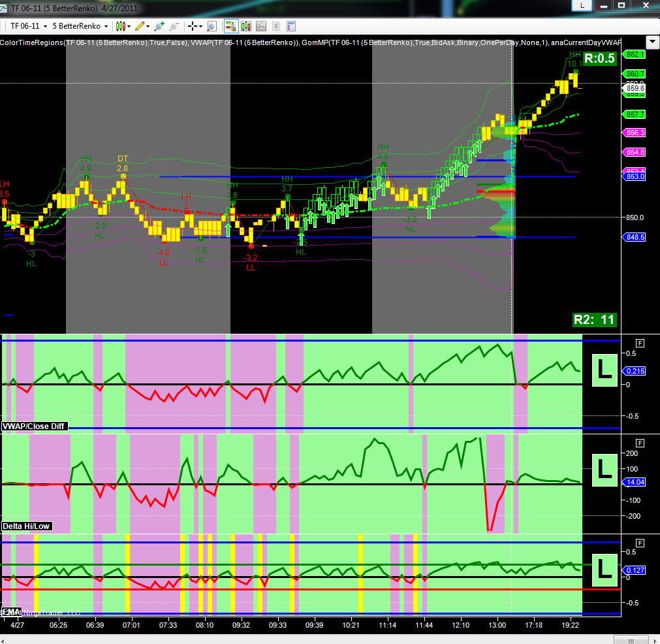Screen dimensions: 660x644
Task: Click the 853.0 blue price marker
Action: 635,176
